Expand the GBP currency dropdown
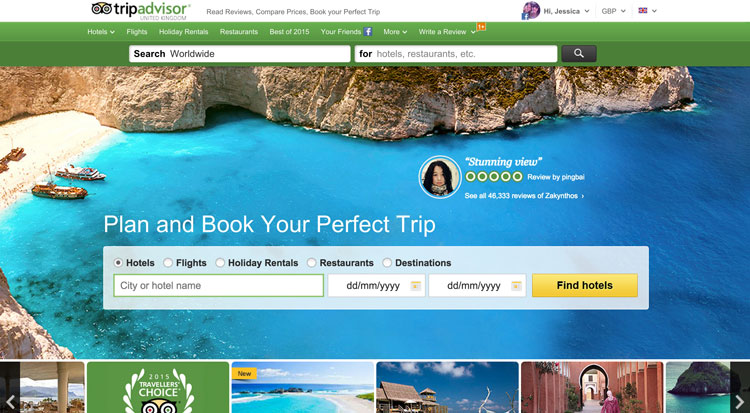 pyautogui.click(x=614, y=11)
